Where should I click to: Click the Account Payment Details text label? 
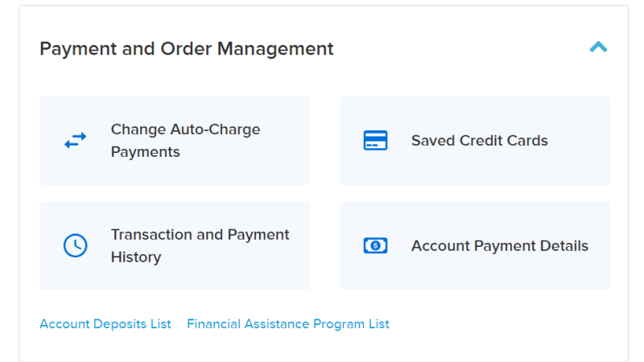click(x=500, y=245)
